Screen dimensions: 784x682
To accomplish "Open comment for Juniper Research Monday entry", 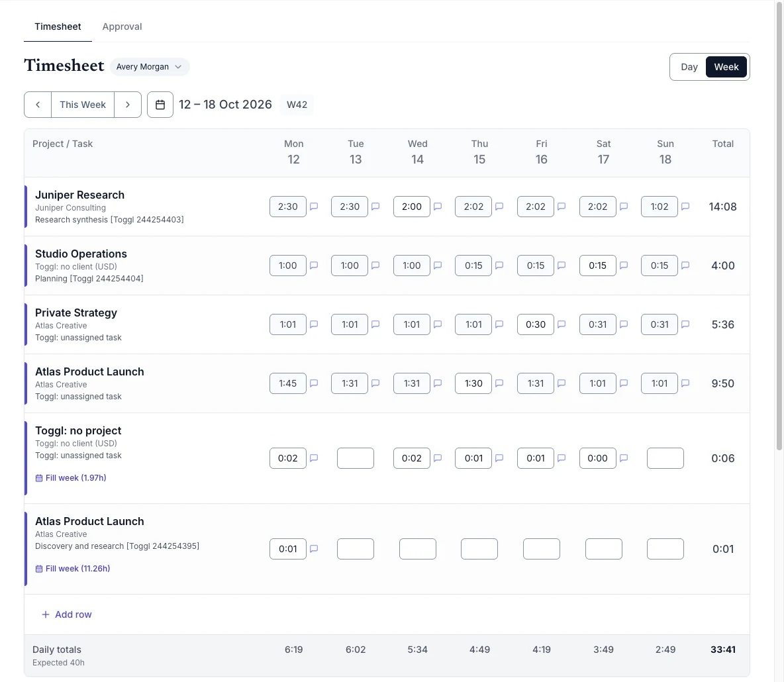I will [314, 207].
